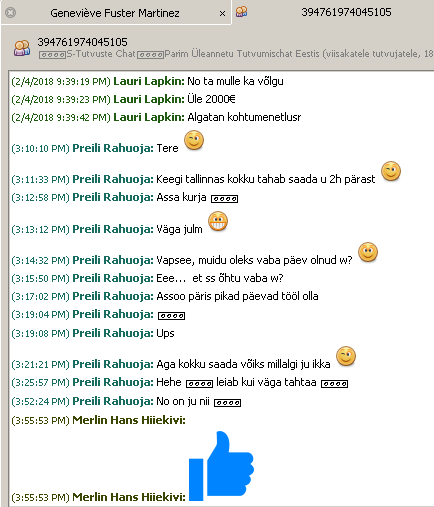Click Preili Rahuoja's name on 'Ups' message
The width and height of the screenshot is (434, 507).
tap(113, 333)
